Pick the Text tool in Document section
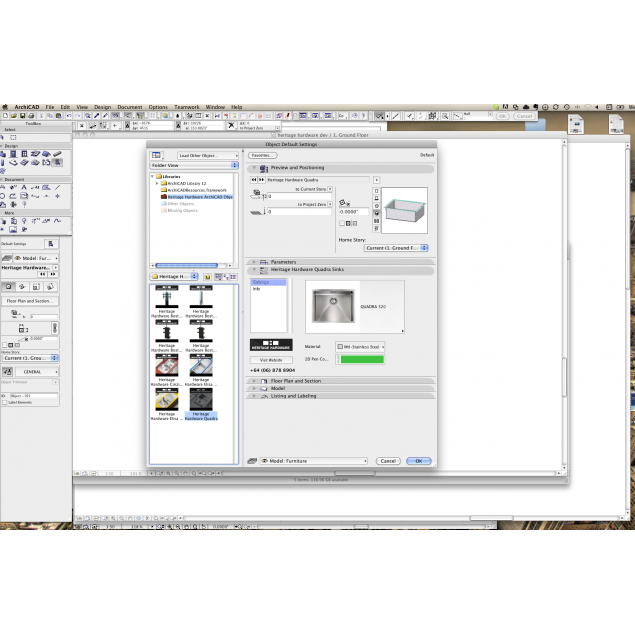635x635 pixels. [x=24, y=188]
